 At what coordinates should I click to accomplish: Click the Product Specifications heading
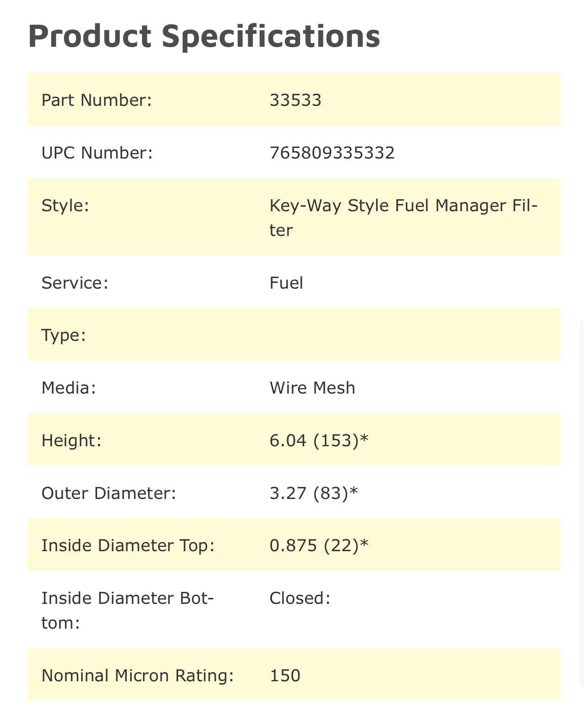click(x=204, y=36)
